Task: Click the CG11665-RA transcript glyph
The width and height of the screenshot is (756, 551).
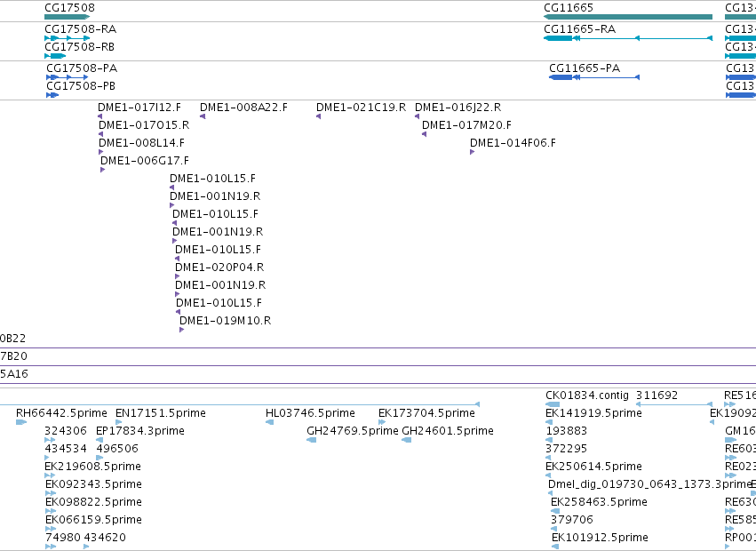Action: tap(628, 38)
